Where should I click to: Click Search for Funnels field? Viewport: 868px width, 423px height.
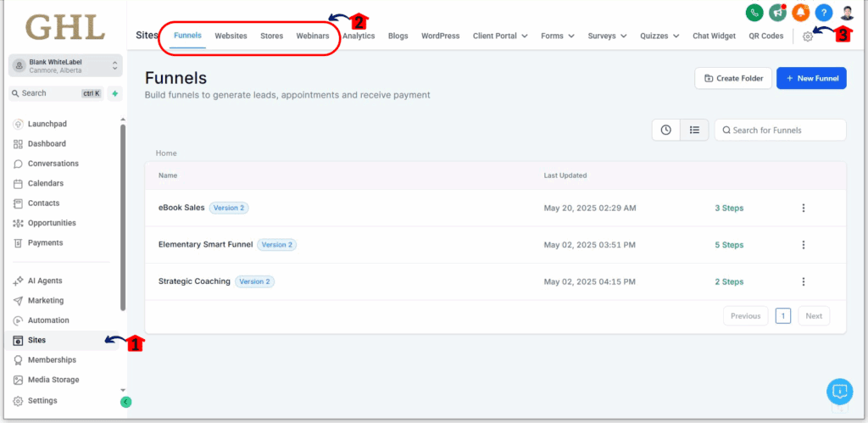[781, 130]
